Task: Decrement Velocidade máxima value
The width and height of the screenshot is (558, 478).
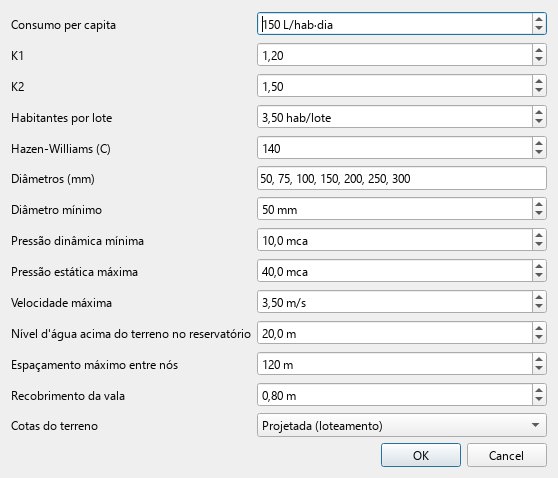Action: pos(539,307)
